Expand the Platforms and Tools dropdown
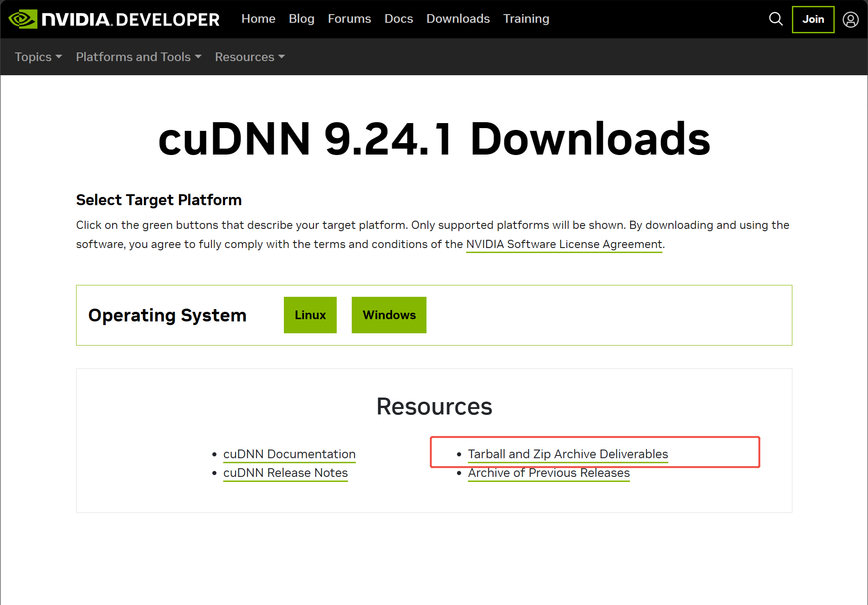The image size is (868, 605). click(139, 57)
